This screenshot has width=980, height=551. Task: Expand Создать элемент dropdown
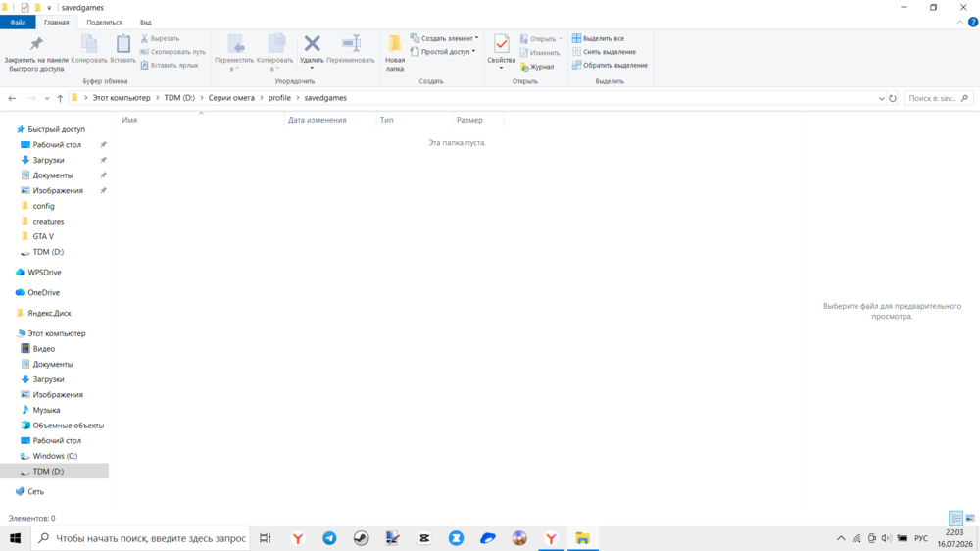point(444,38)
